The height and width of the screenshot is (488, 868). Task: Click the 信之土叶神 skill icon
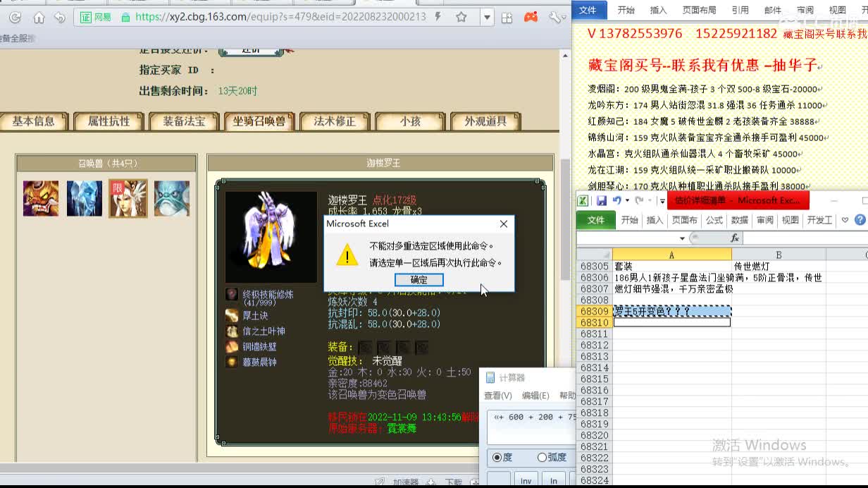(x=232, y=331)
